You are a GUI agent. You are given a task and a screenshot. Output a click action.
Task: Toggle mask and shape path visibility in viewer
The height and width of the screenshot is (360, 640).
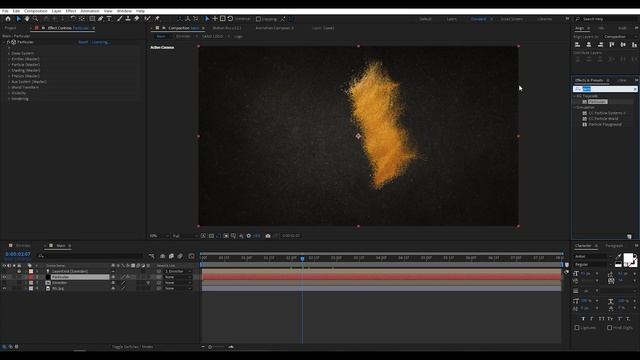219,236
